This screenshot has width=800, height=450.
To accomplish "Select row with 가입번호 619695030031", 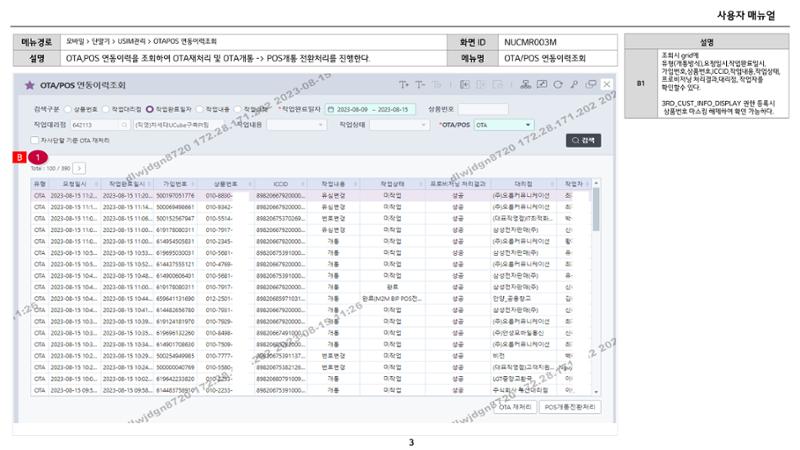I will pyautogui.click(x=312, y=253).
